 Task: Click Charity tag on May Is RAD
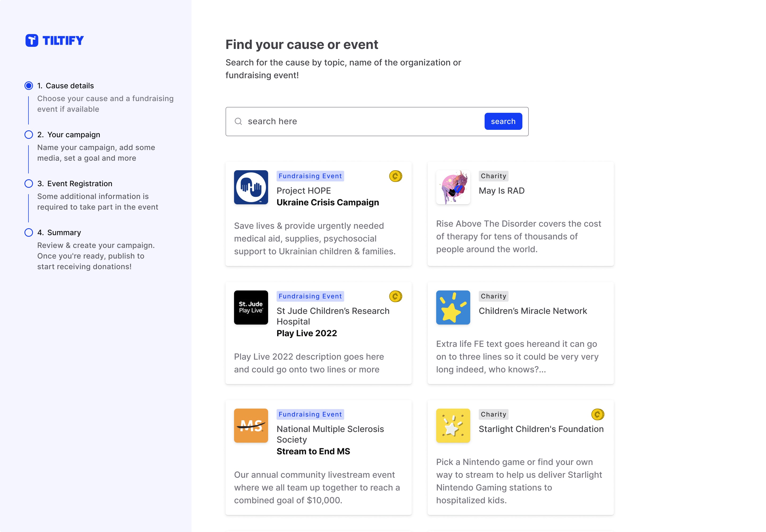click(x=493, y=176)
